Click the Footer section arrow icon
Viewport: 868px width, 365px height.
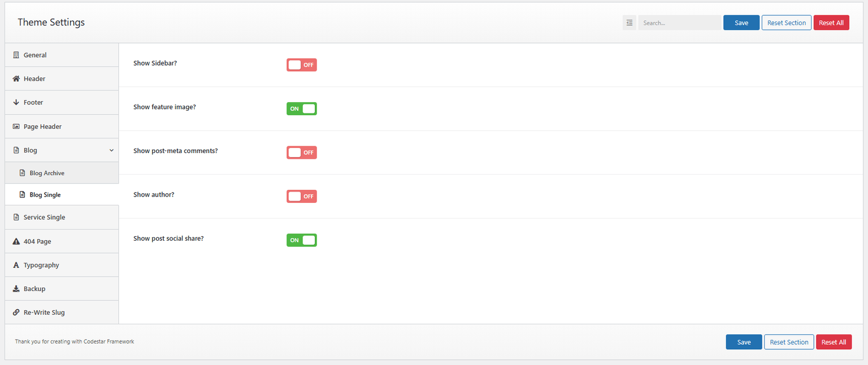coord(15,102)
